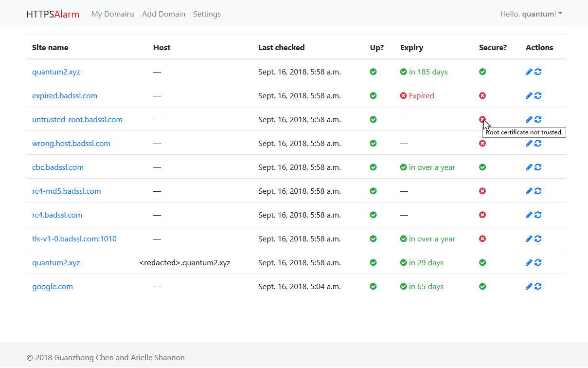Image resolution: width=588 pixels, height=368 pixels.
Task: Click red insecure icon for rc4.badssl.com
Action: click(x=482, y=215)
